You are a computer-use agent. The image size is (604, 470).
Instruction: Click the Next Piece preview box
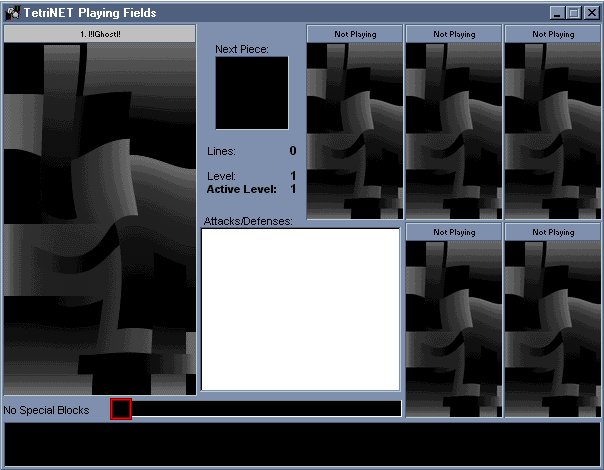[x=252, y=93]
